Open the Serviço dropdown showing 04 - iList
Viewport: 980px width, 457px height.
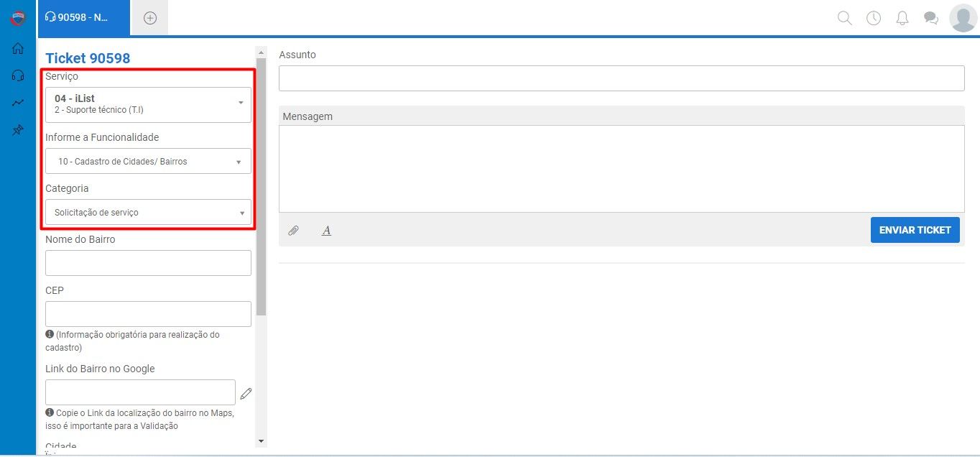point(148,105)
